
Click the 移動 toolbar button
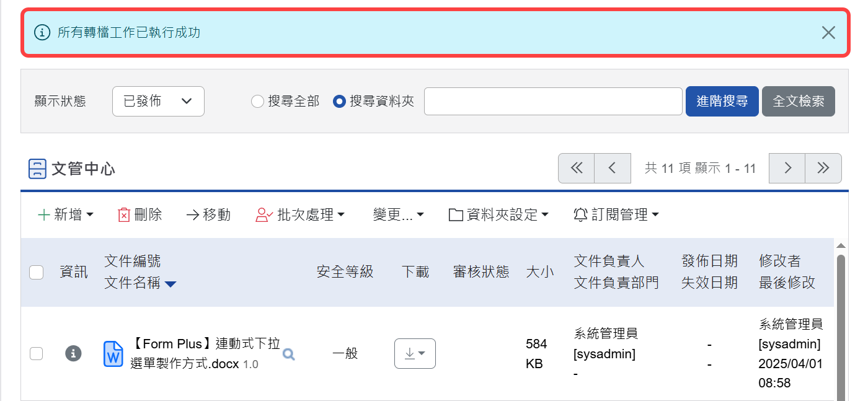[208, 215]
